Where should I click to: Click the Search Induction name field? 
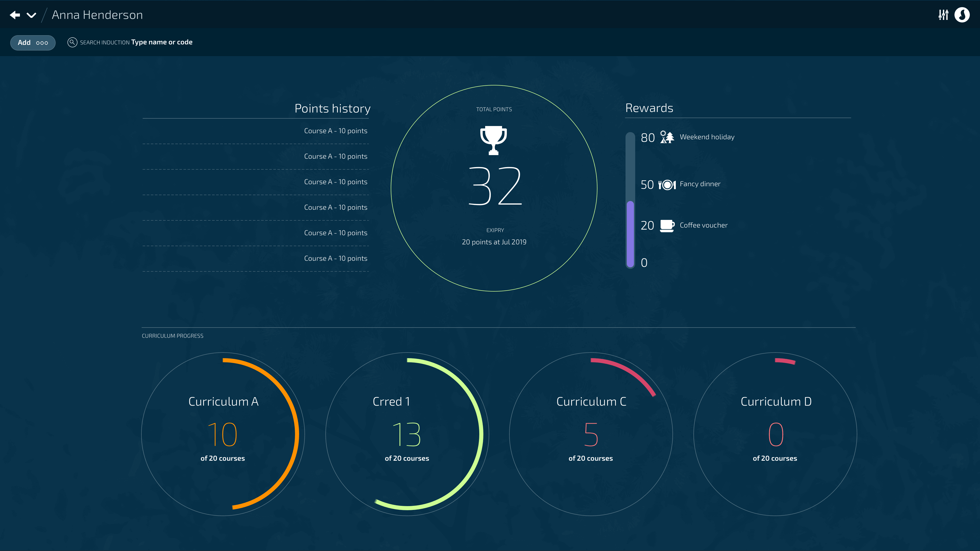162,42
